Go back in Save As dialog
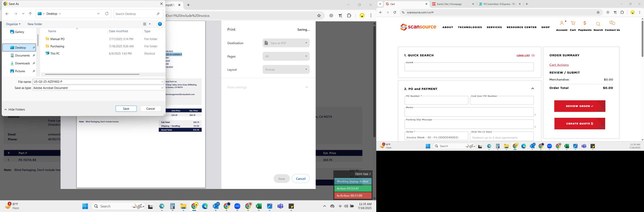Viewport: 644px width, 212px height. tap(7, 14)
